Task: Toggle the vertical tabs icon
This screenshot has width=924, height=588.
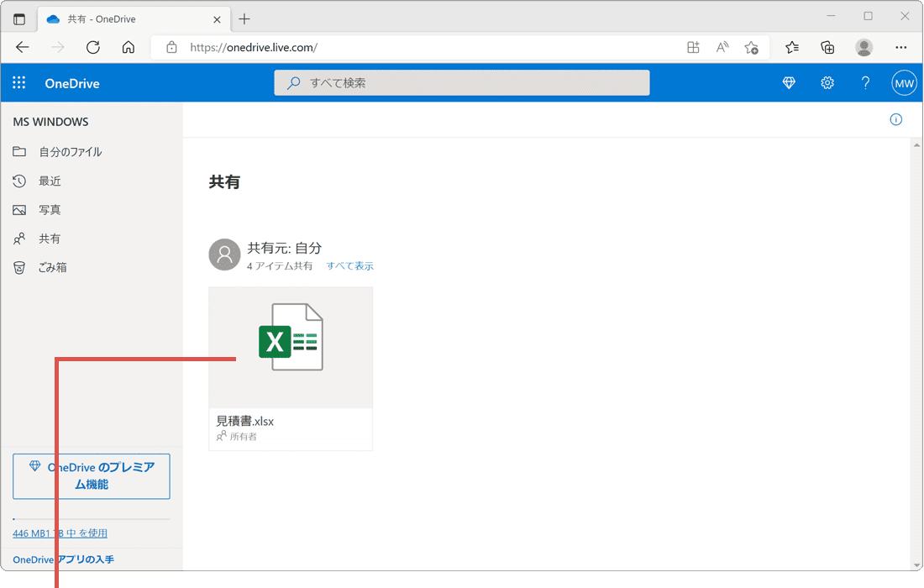Action: click(x=19, y=18)
